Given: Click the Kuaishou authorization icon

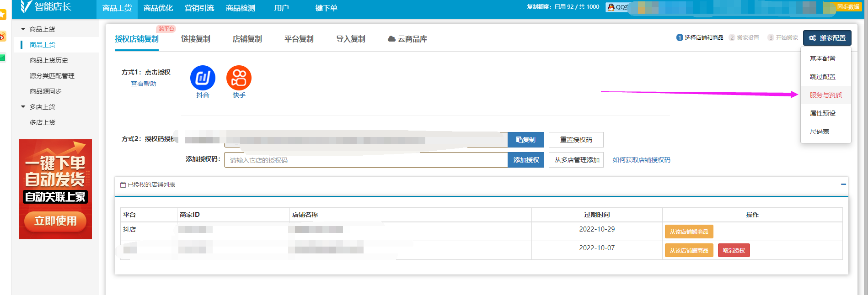Looking at the screenshot, I should coord(239,78).
